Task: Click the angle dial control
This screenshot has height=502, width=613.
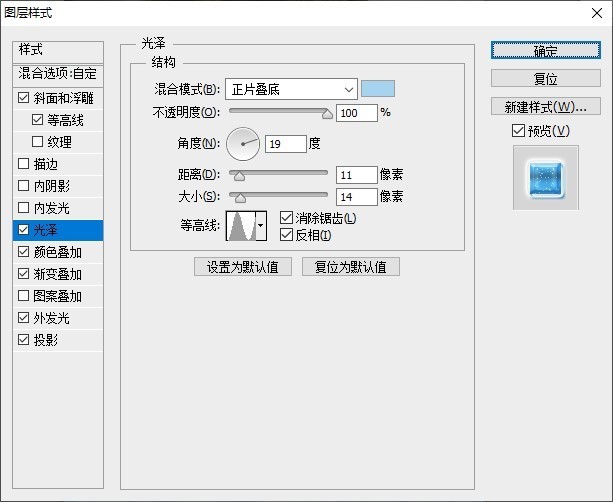Action: click(x=242, y=144)
